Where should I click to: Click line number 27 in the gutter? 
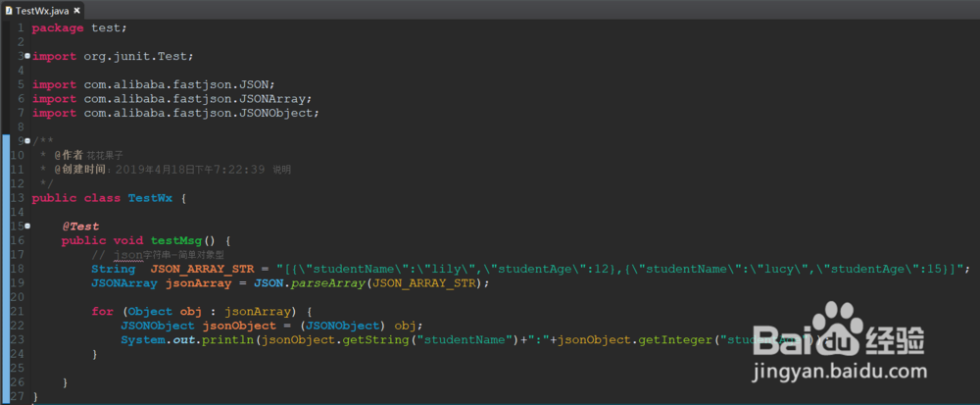click(16, 396)
